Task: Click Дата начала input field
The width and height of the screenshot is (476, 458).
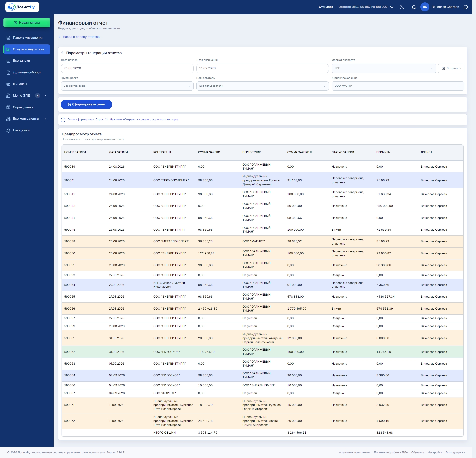Action: 127,68
